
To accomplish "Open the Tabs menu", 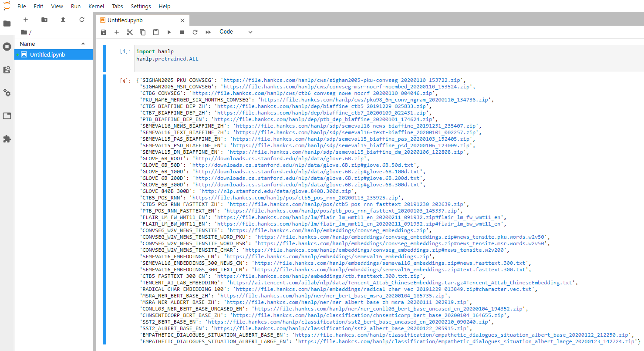I will pyautogui.click(x=117, y=7).
